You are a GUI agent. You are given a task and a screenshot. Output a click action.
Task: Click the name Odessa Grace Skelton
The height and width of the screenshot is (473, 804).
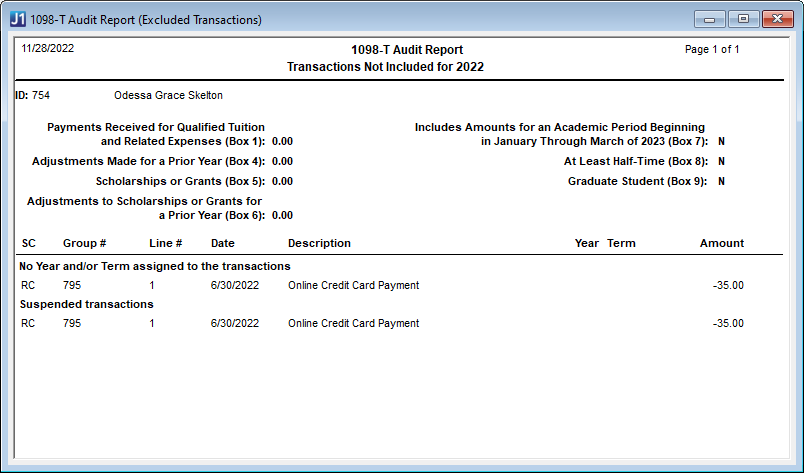pyautogui.click(x=168, y=95)
